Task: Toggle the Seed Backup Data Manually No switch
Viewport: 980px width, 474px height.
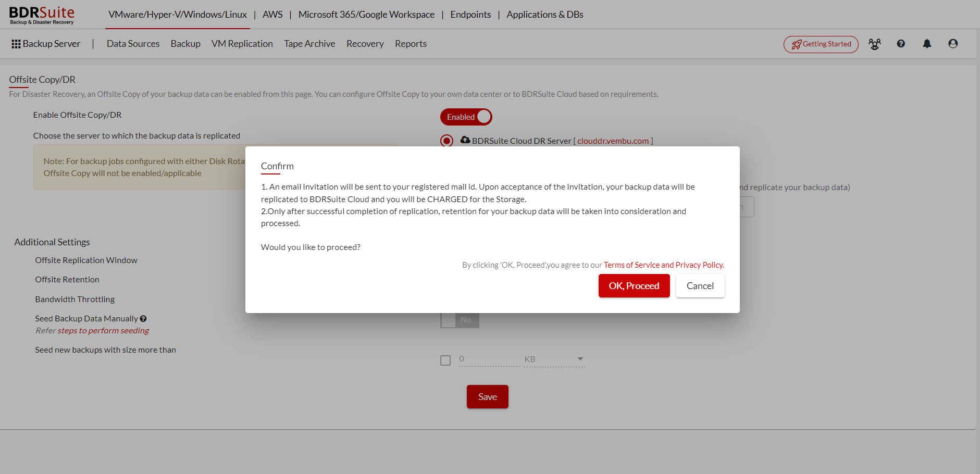Action: pyautogui.click(x=460, y=320)
